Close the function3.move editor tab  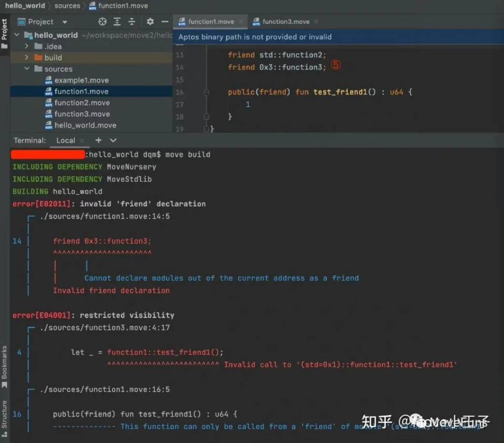[x=316, y=22]
